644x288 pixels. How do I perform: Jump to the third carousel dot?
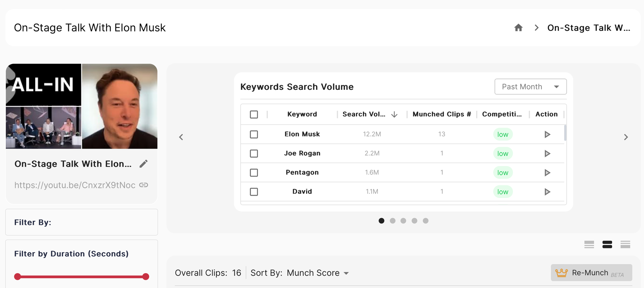click(x=403, y=221)
